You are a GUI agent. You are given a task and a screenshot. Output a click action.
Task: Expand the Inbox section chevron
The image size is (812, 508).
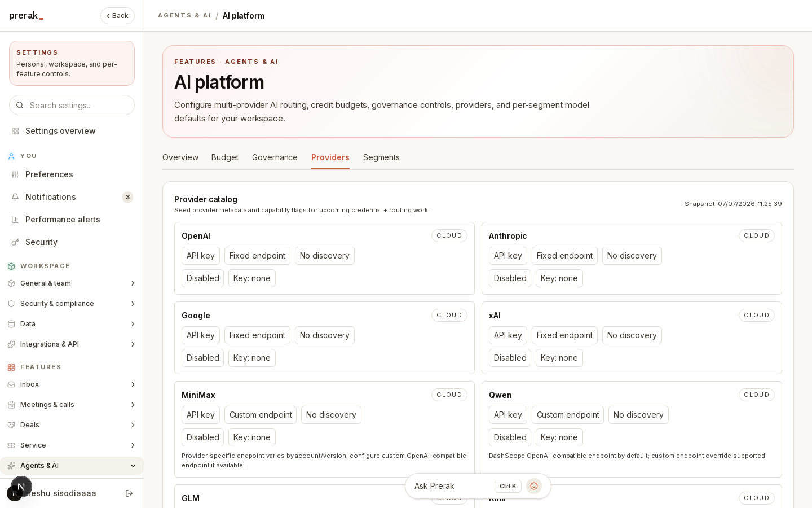(x=133, y=384)
